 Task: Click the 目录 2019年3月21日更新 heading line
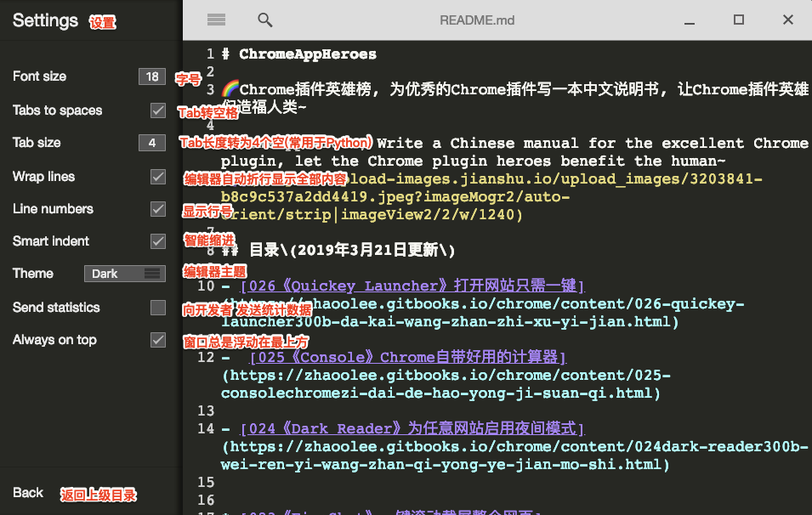click(338, 250)
